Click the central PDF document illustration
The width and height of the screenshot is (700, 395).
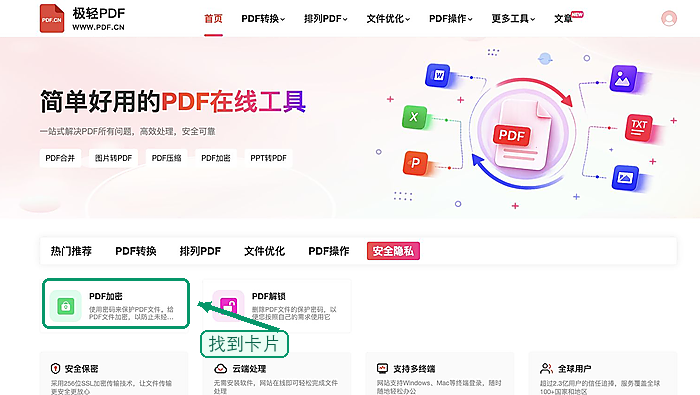coord(522,134)
